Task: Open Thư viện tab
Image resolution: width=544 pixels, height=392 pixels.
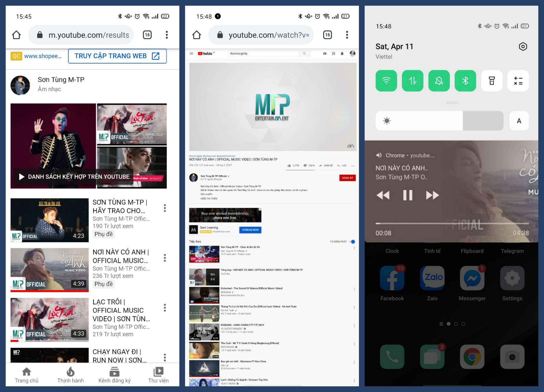Action: pos(158,375)
